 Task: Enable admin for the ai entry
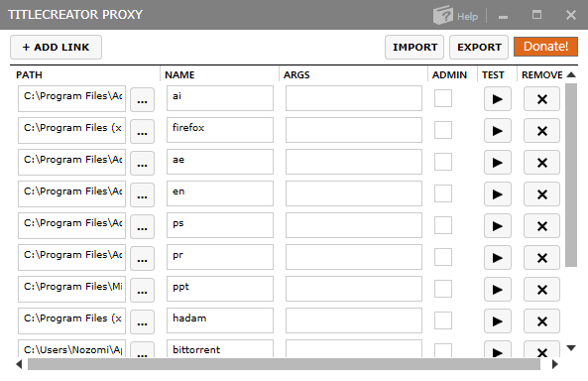[443, 98]
